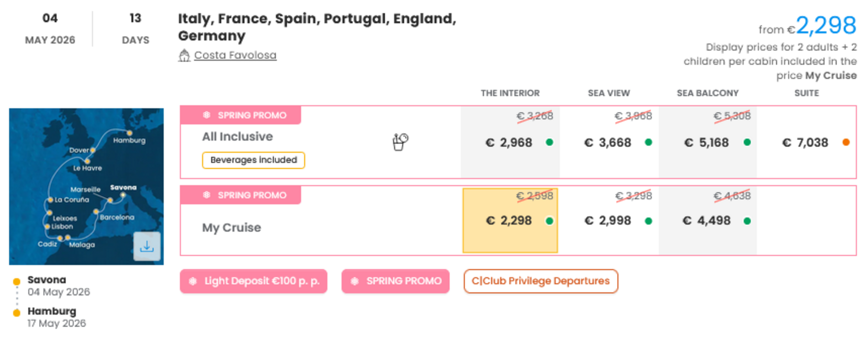Screen dimensions: 868x348
Task: Click the download itinerary map icon
Action: [x=147, y=246]
